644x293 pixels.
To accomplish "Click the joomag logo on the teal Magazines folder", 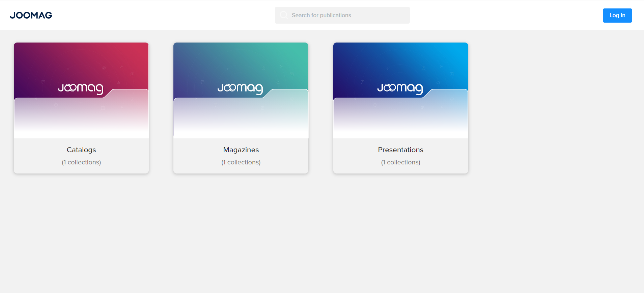I will 240,88.
